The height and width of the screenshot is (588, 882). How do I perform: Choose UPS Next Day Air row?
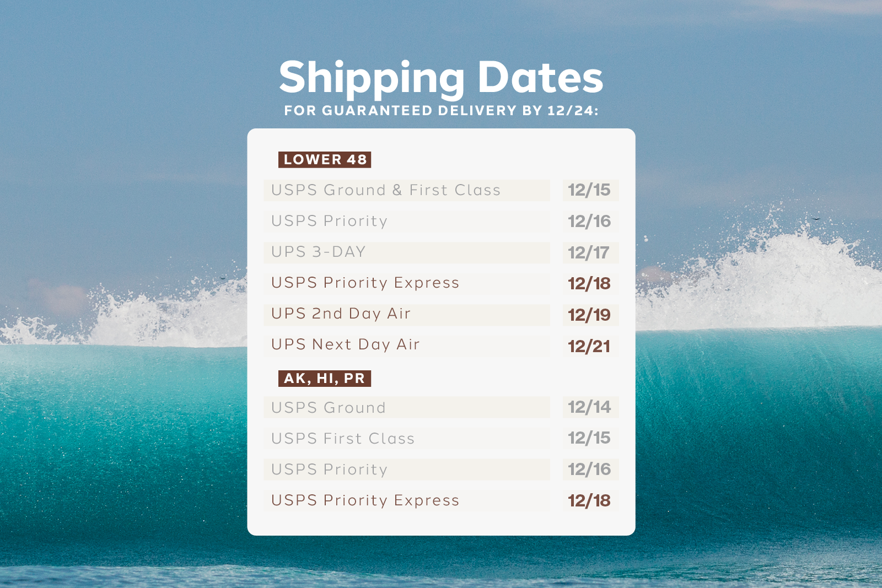tap(346, 345)
